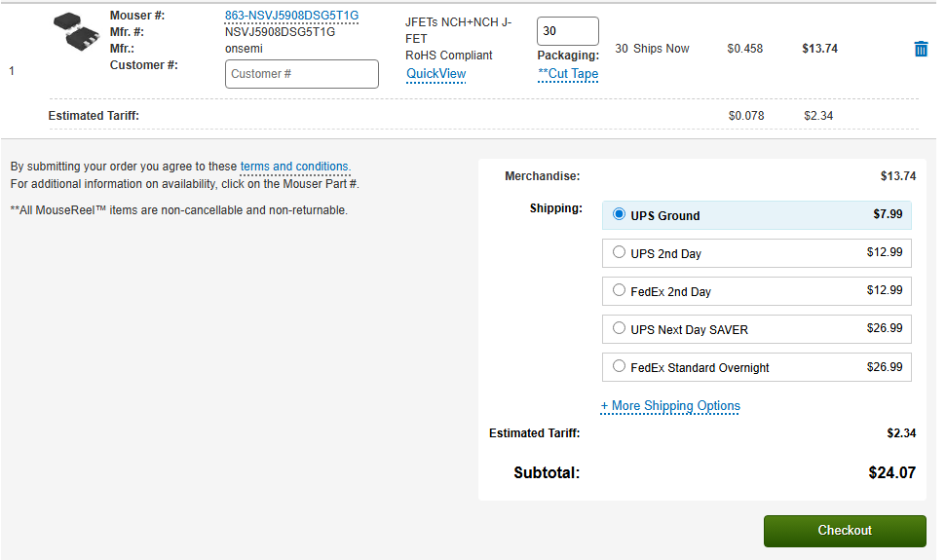Viewport: 946px width, 560px height.
Task: Delete the cart item with trash icon
Action: 921,49
